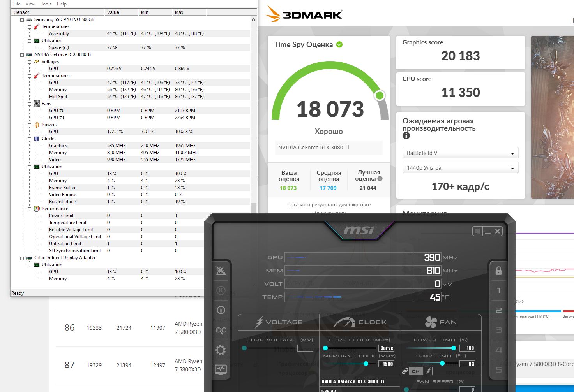574x392 pixels.
Task: Click the Frame Buffer utilization row
Action: 131,188
